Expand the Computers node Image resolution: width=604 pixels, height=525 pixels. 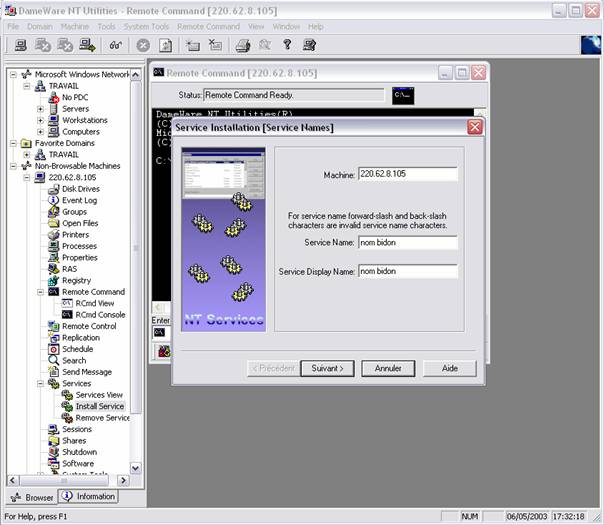40,132
